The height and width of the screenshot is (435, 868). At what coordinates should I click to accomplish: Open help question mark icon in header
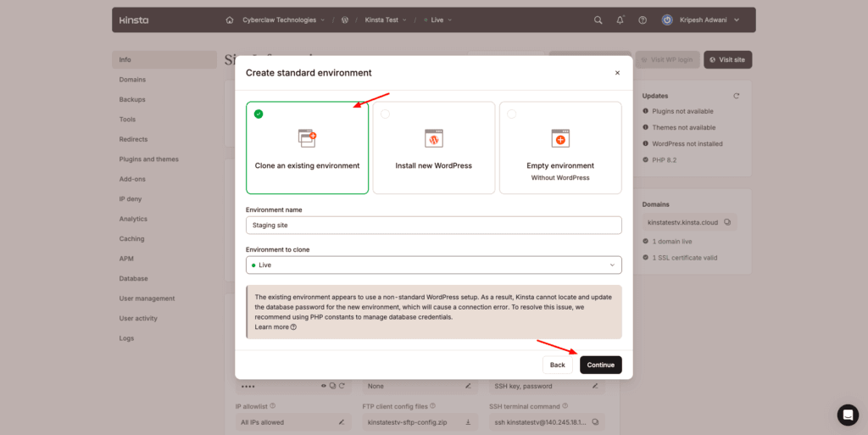tap(643, 20)
